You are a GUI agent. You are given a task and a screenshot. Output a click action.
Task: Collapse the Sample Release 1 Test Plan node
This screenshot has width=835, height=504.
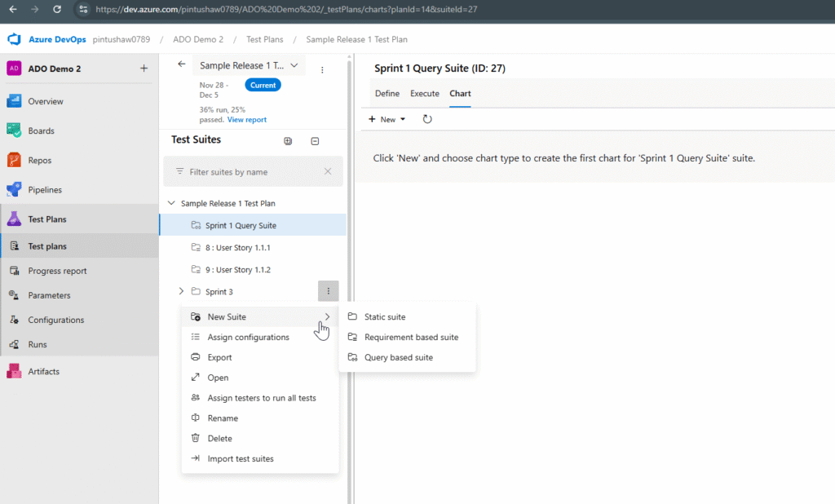[171, 203]
